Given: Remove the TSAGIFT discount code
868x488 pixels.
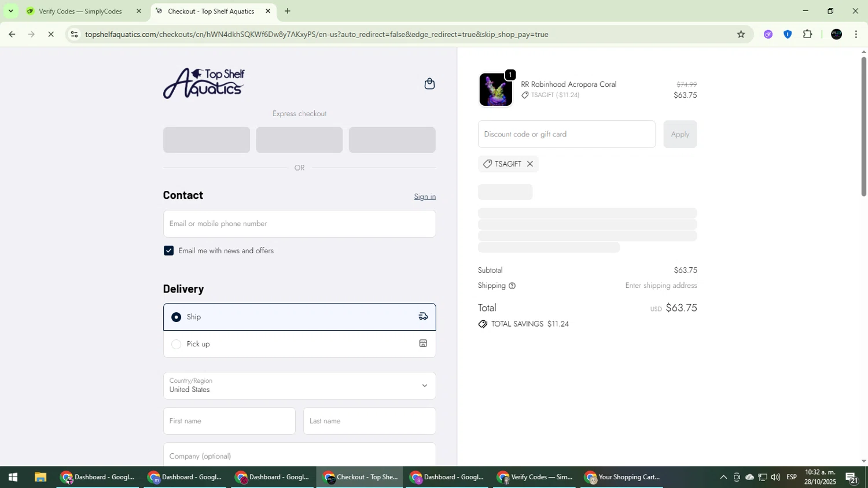Looking at the screenshot, I should [x=529, y=164].
